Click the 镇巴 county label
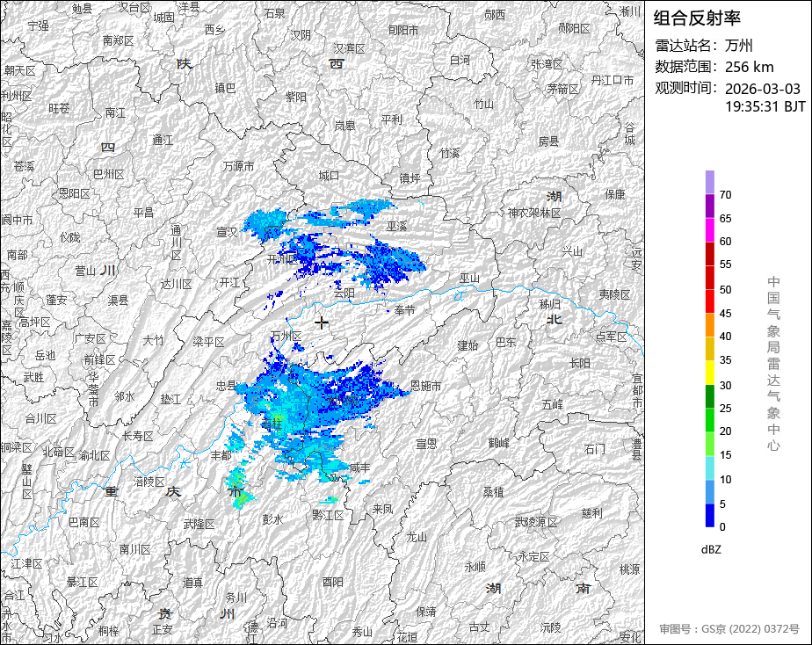Viewport: 812px width, 645px height. (x=225, y=88)
